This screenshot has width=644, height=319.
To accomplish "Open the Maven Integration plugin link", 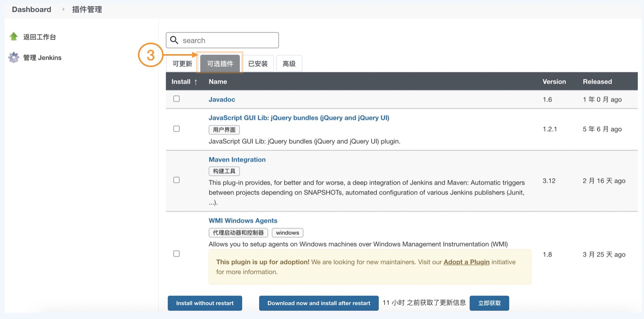I will click(x=237, y=159).
